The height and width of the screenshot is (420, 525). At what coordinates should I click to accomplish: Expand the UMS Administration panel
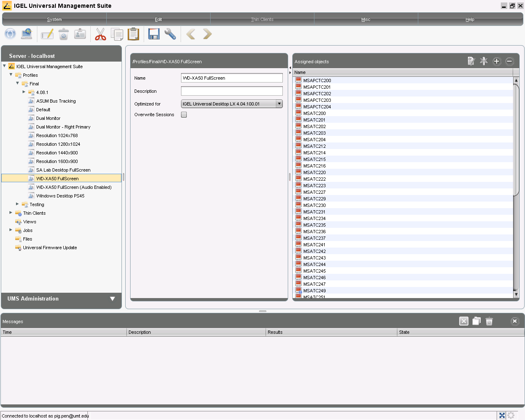point(112,298)
